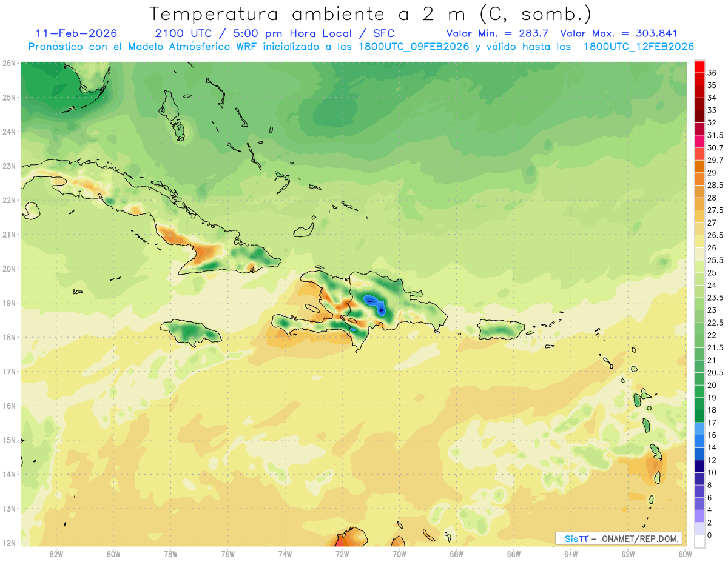Click the color scale value '30.7'

(x=715, y=147)
